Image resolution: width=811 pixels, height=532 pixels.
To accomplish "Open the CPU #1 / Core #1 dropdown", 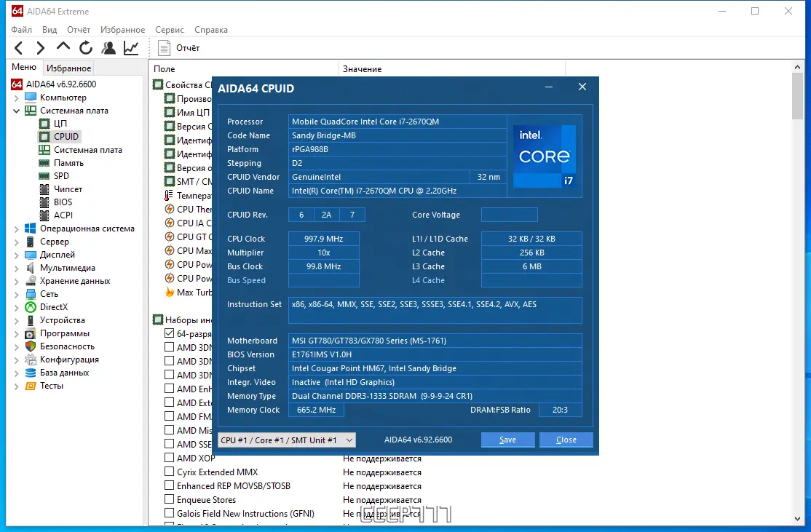I will tap(287, 440).
